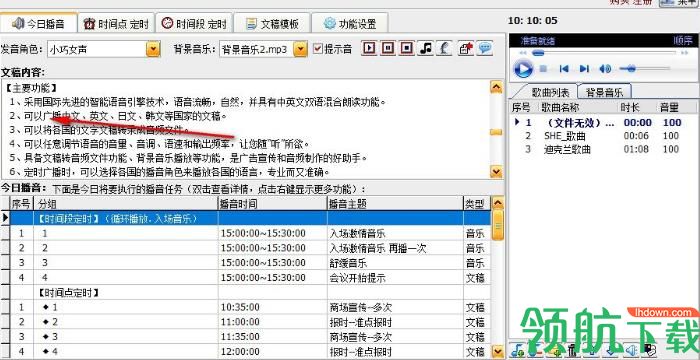Open the 时间段 定时 tab

point(194,23)
